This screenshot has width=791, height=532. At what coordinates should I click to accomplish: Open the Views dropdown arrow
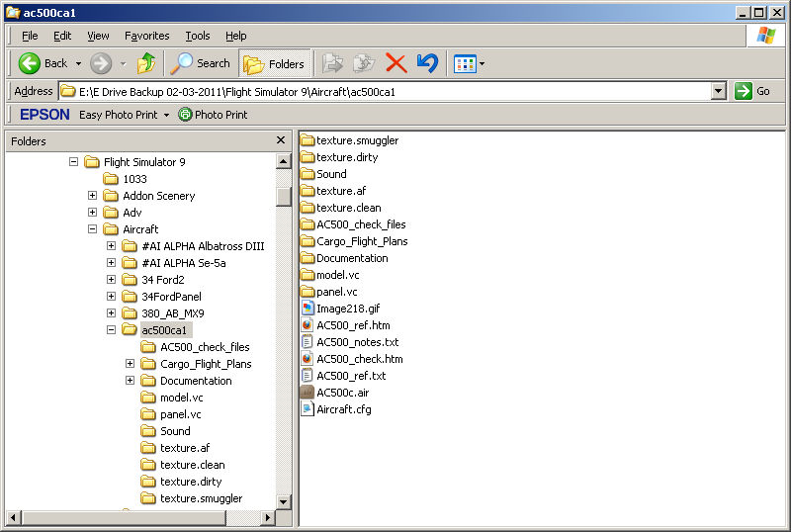pyautogui.click(x=482, y=64)
